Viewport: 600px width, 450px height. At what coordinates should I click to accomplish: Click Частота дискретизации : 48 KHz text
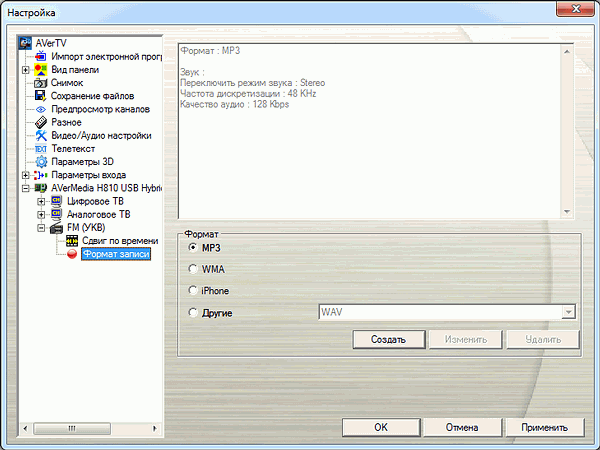click(248, 93)
